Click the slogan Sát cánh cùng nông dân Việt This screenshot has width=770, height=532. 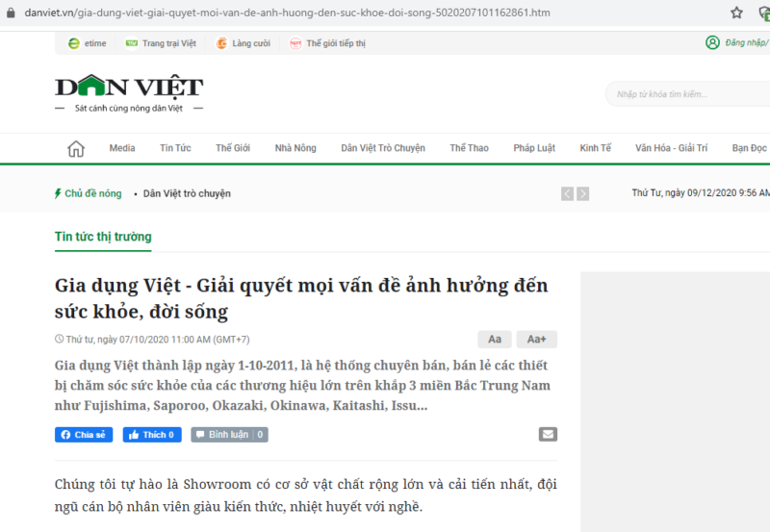click(x=129, y=108)
